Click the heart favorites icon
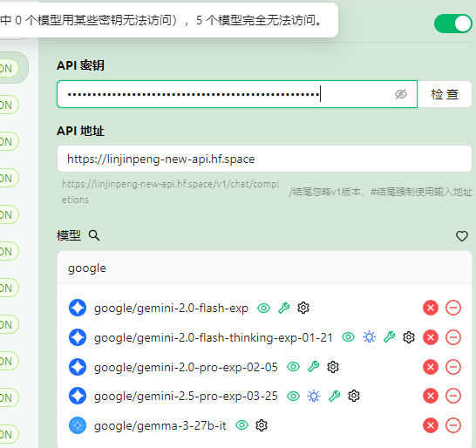Viewport: 476px width, 448px height. coord(462,236)
